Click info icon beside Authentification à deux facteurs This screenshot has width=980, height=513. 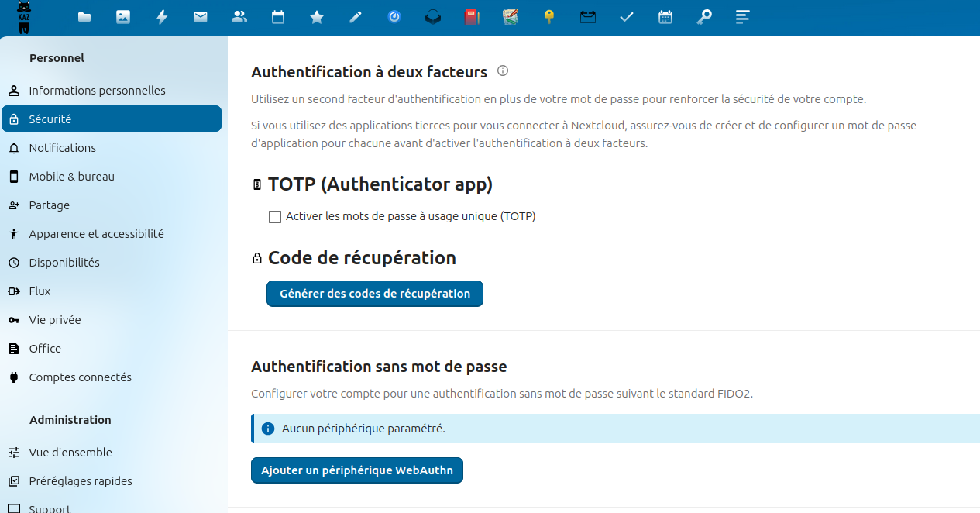pos(503,71)
